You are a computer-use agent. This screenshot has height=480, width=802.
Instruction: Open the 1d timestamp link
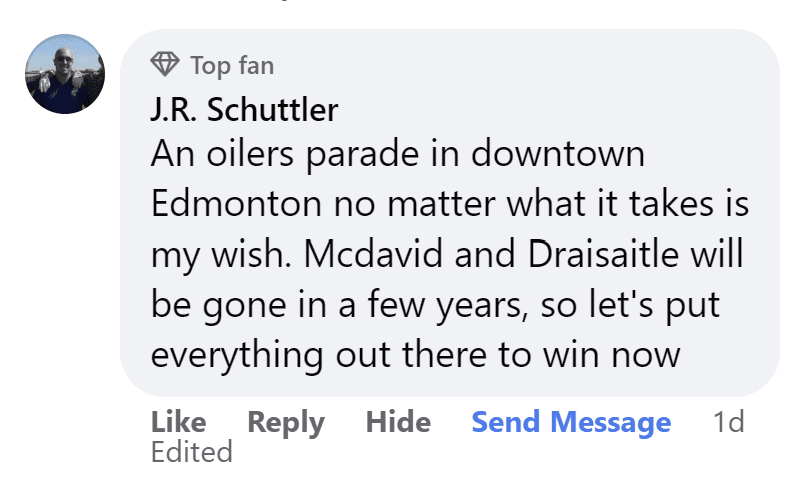tap(729, 423)
